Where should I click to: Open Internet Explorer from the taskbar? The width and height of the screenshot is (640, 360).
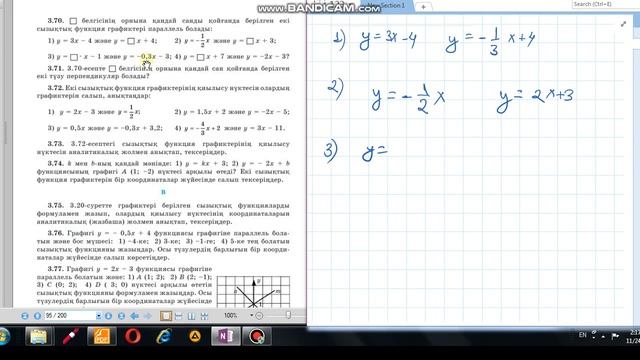(164, 336)
